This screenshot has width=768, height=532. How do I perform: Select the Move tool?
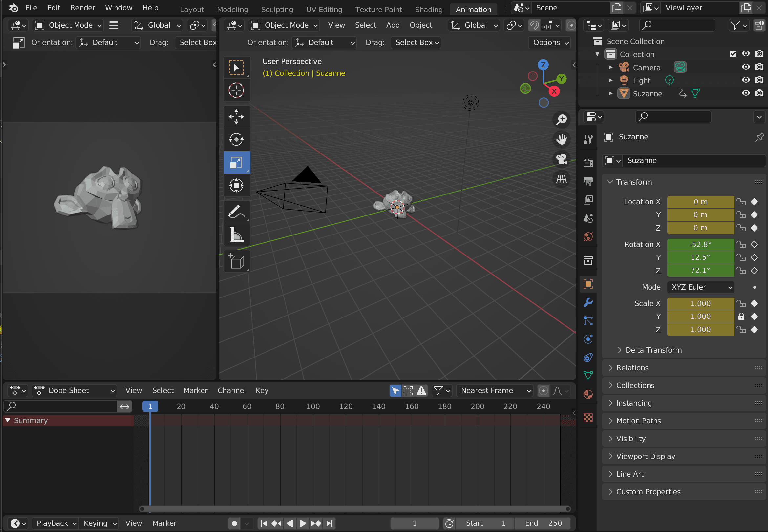pos(236,117)
